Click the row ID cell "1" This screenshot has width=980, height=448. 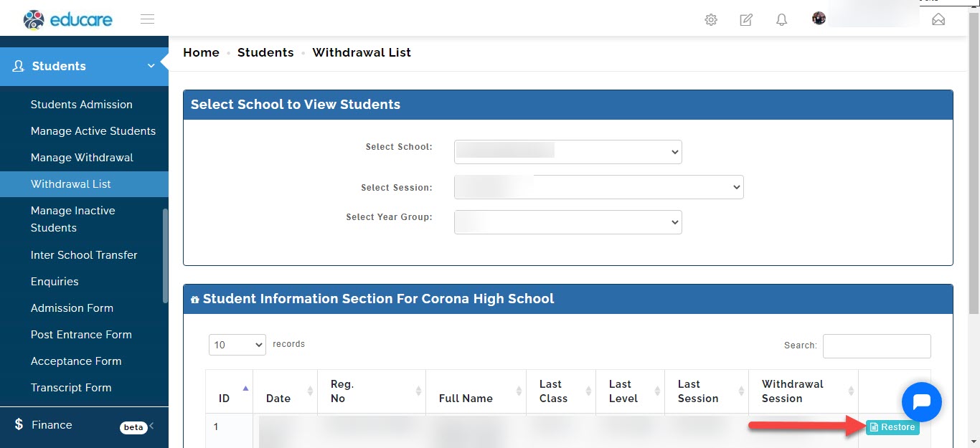coord(216,426)
